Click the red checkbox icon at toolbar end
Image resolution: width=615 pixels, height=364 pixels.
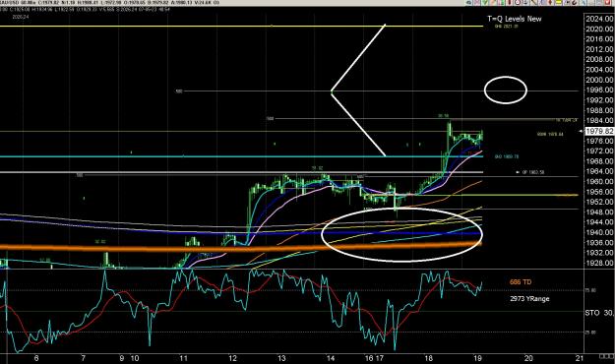607,2
